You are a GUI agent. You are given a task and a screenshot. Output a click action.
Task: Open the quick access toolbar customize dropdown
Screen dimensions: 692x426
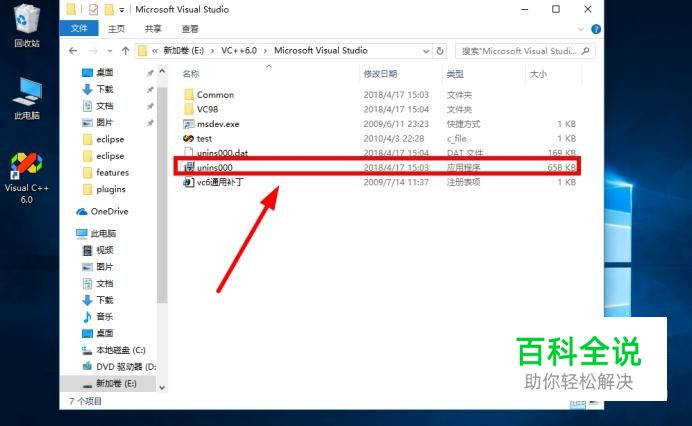click(122, 10)
